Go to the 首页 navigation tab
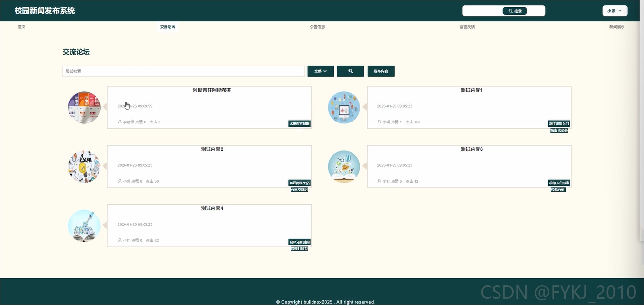The image size is (644, 305). pyautogui.click(x=21, y=27)
